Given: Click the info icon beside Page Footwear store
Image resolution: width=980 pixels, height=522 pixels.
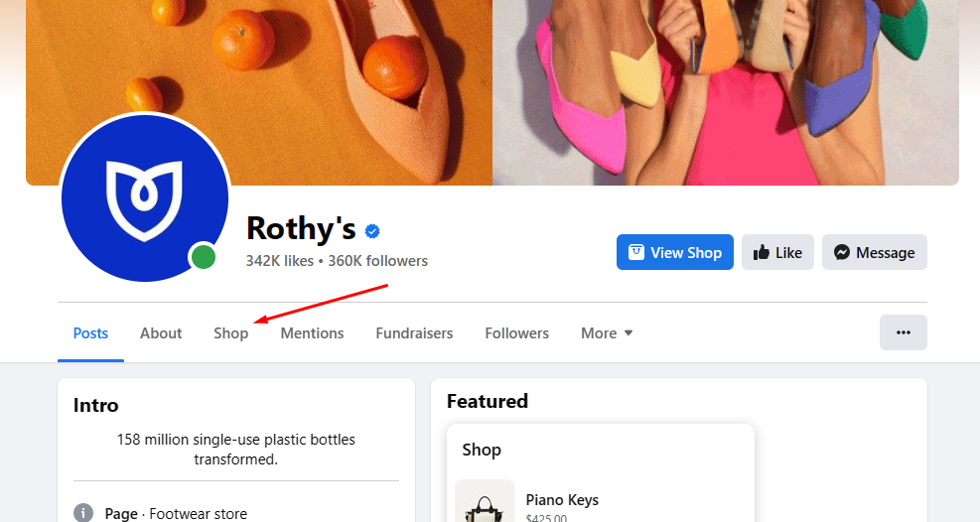Looking at the screenshot, I should pyautogui.click(x=83, y=513).
